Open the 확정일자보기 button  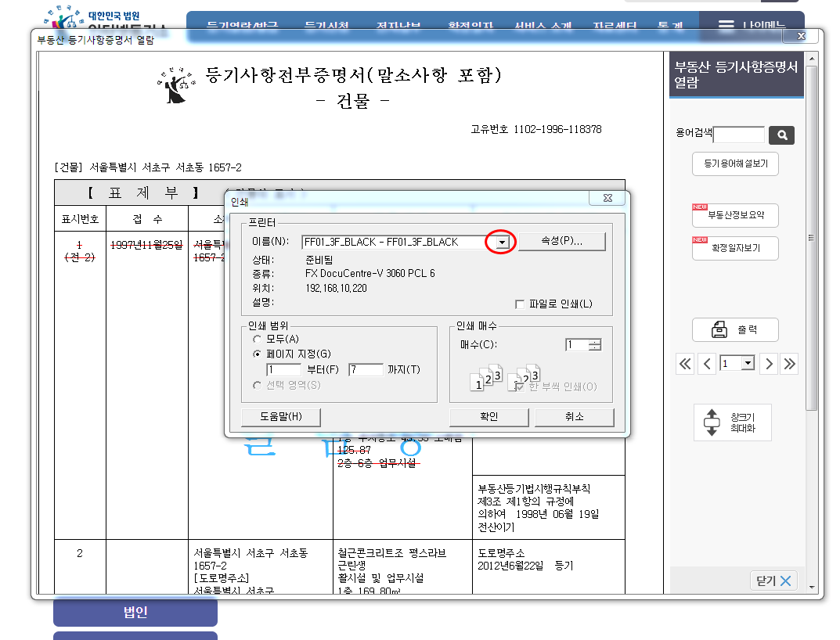point(735,248)
